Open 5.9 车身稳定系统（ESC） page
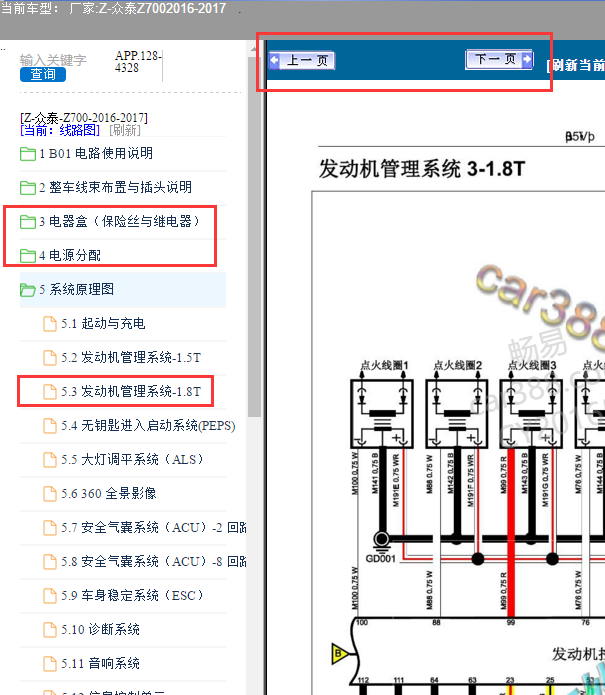The image size is (605, 695). (132, 596)
